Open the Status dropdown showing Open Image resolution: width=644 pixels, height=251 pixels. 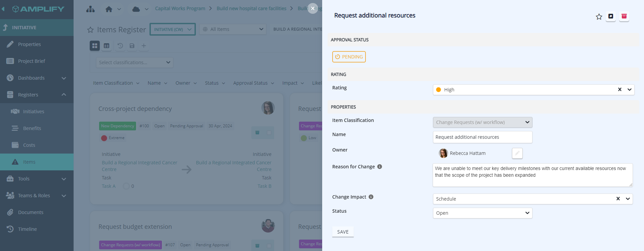(x=482, y=213)
